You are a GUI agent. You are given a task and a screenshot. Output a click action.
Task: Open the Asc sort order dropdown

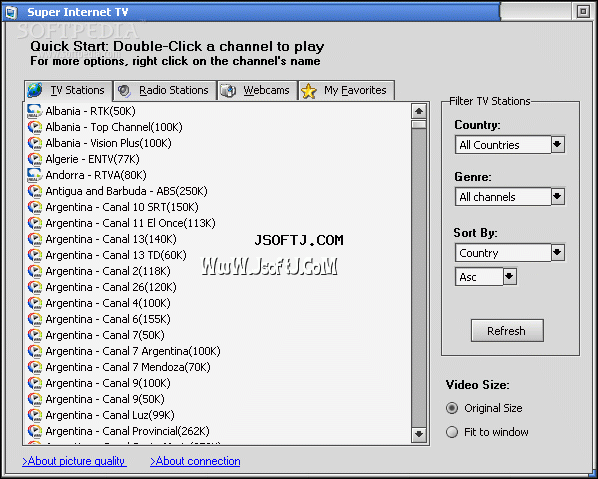pos(510,277)
